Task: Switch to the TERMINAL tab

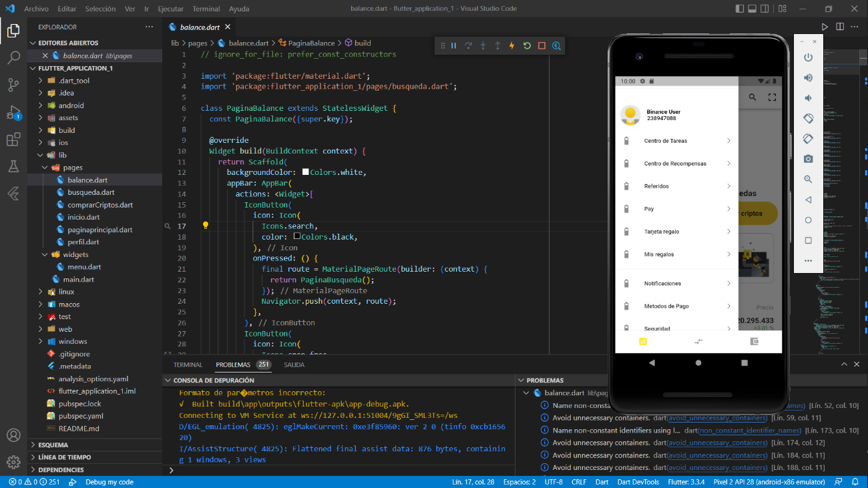Action: 188,364
